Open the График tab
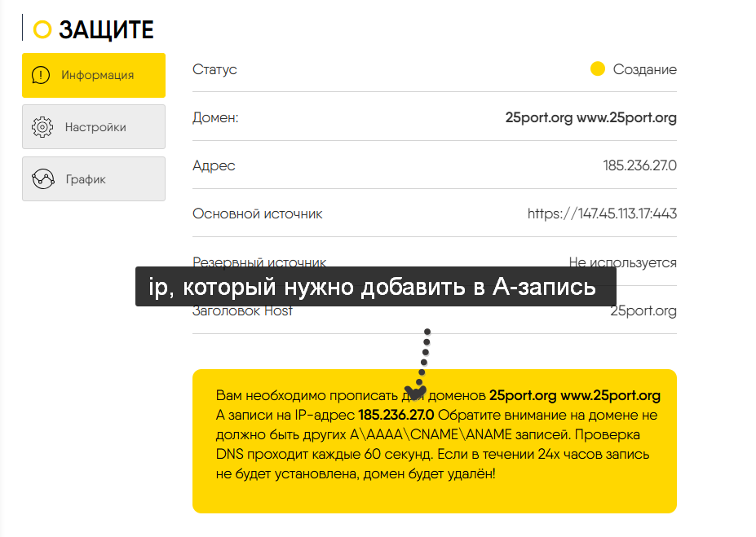This screenshot has height=537, width=756. click(94, 178)
